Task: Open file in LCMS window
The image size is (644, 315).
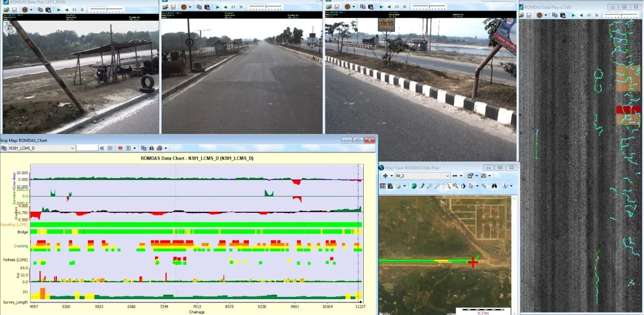Action: 522,15
